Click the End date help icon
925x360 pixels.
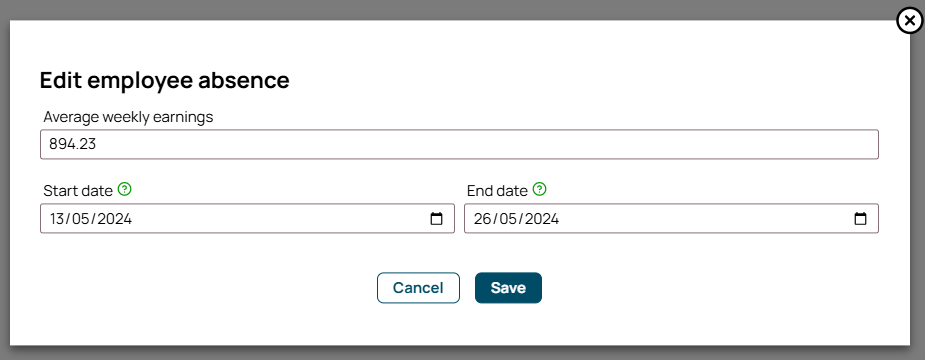[x=540, y=189]
